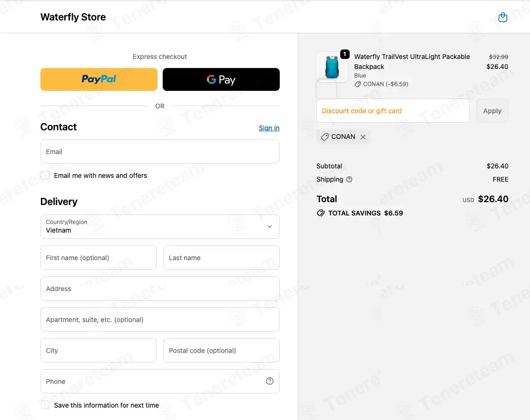The height and width of the screenshot is (420, 530).
Task: Pay with PayPal express checkout
Action: 98,79
